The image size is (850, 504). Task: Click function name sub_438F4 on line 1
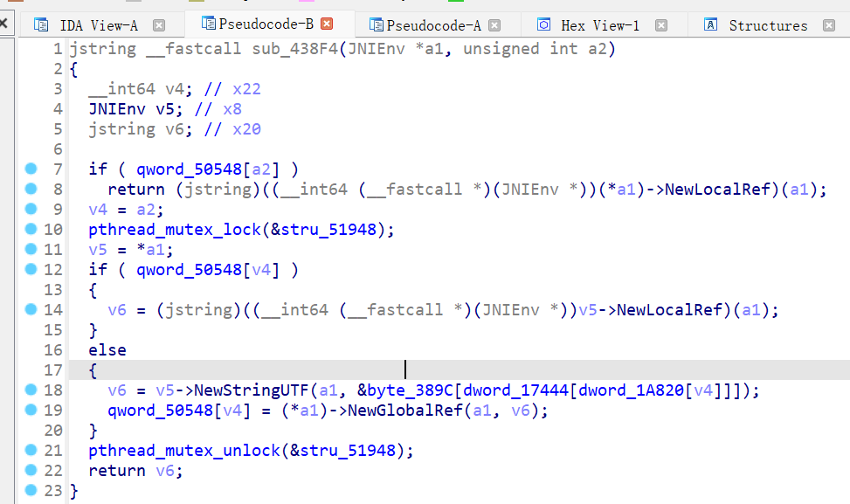click(295, 49)
